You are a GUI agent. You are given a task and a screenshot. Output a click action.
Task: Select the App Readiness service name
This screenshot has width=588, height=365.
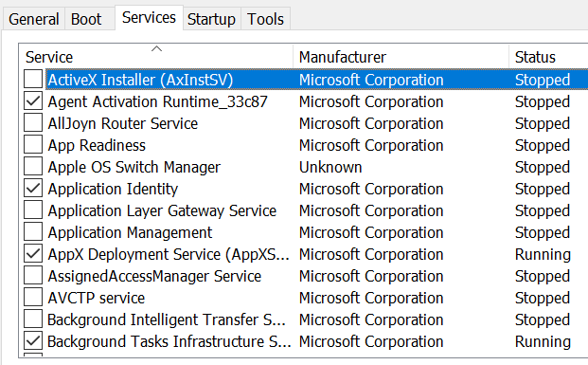click(x=97, y=145)
